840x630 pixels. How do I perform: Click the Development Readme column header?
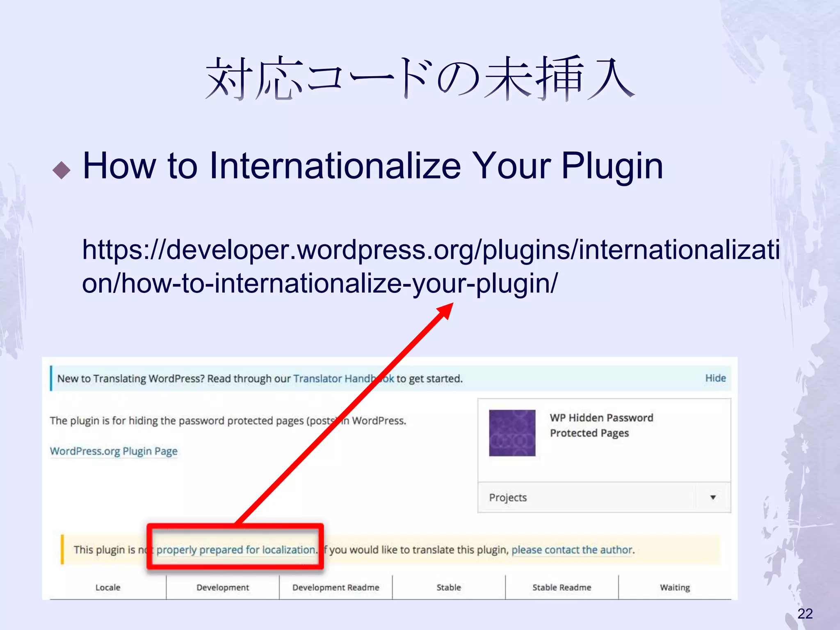pos(336,587)
